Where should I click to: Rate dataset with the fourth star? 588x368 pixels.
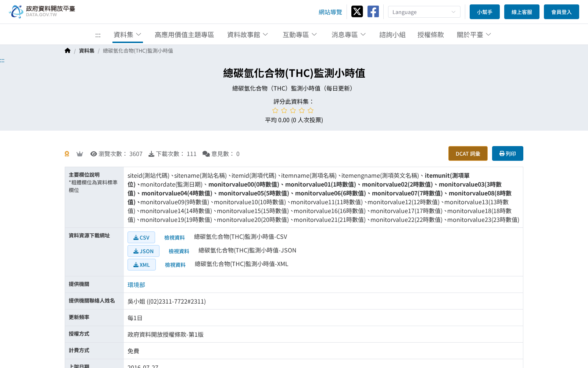point(302,110)
